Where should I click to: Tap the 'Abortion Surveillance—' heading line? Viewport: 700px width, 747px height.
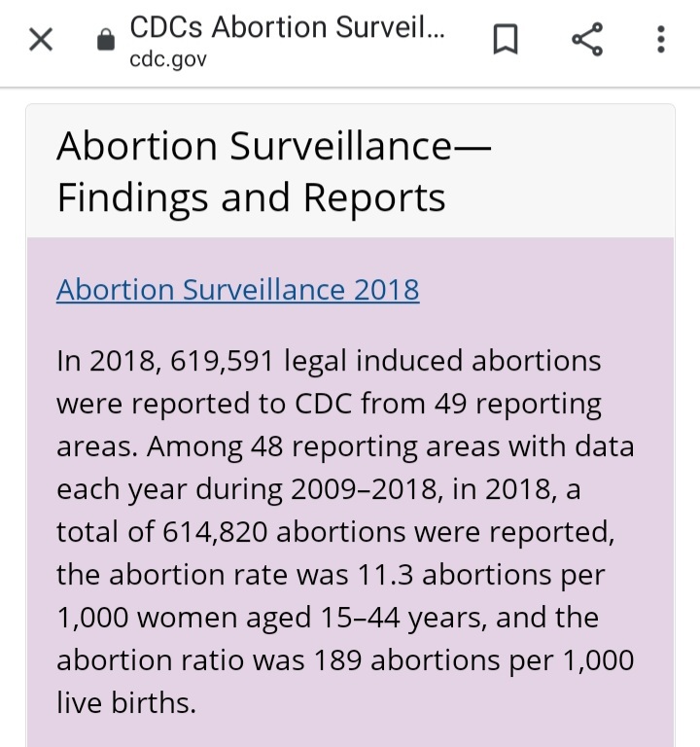[x=274, y=146]
